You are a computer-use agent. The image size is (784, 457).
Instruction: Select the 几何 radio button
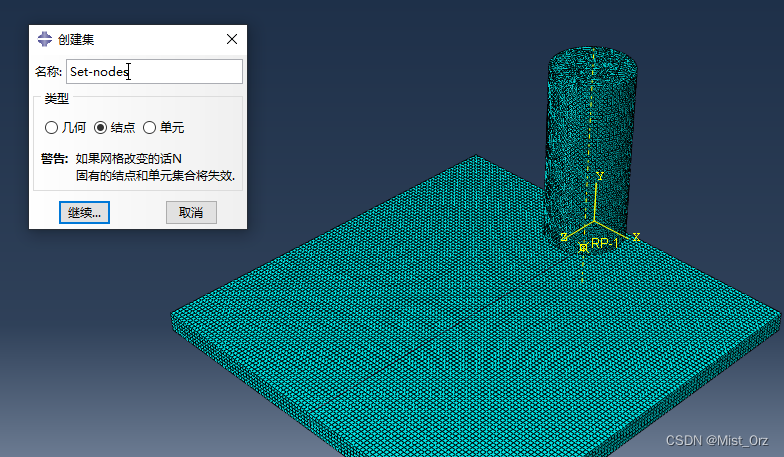pyautogui.click(x=52, y=128)
